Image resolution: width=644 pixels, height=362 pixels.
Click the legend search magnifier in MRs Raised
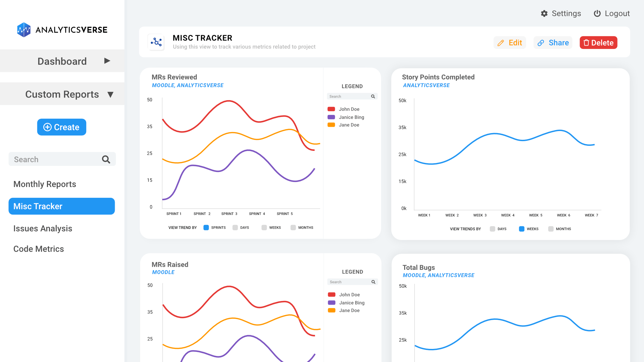373,282
